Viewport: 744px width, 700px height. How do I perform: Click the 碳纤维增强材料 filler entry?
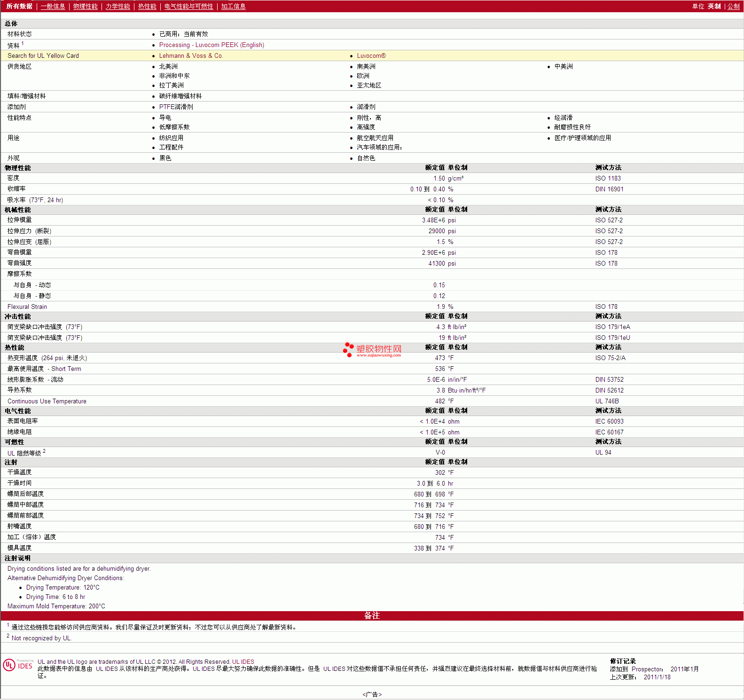(x=180, y=96)
